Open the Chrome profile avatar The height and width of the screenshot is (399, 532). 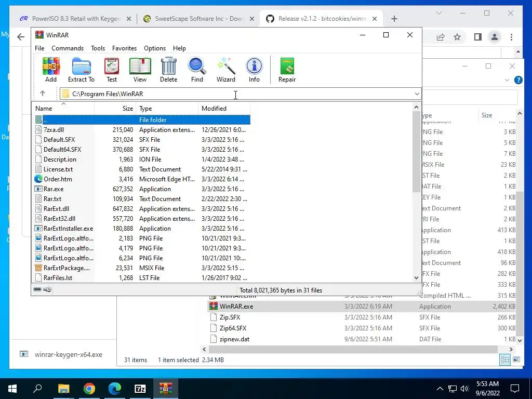pos(495,37)
